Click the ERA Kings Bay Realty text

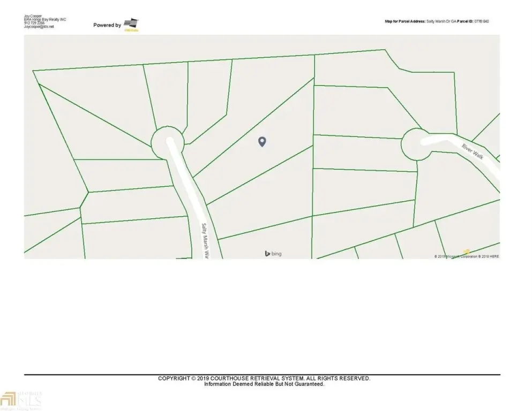45,20
